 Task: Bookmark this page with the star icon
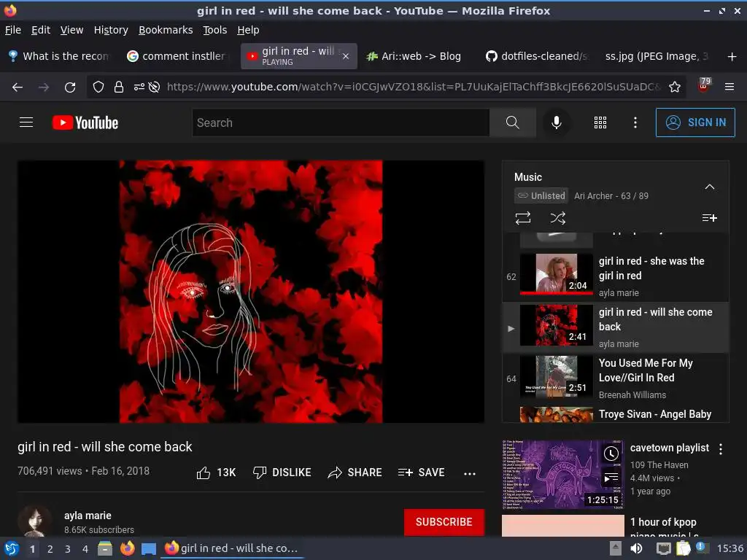675,87
